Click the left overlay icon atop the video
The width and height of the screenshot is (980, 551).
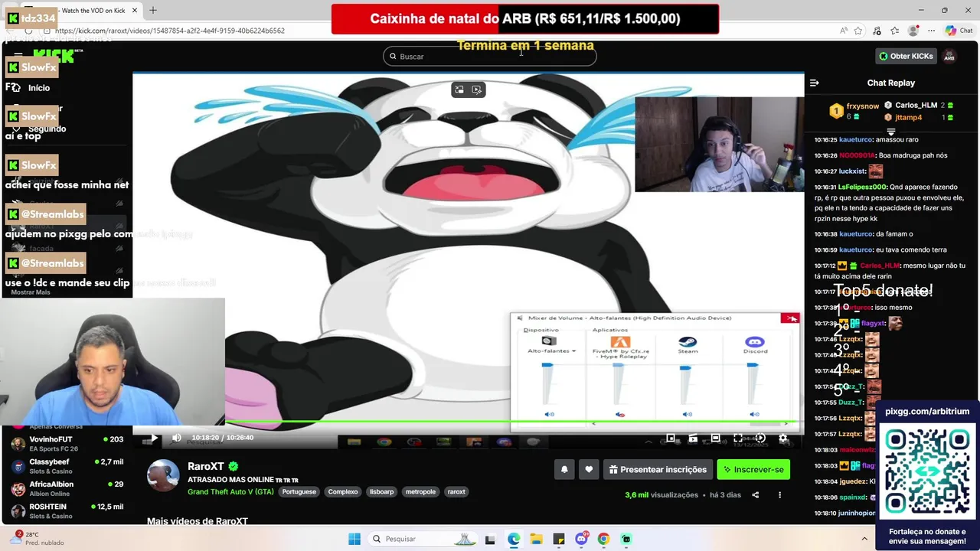coord(459,90)
